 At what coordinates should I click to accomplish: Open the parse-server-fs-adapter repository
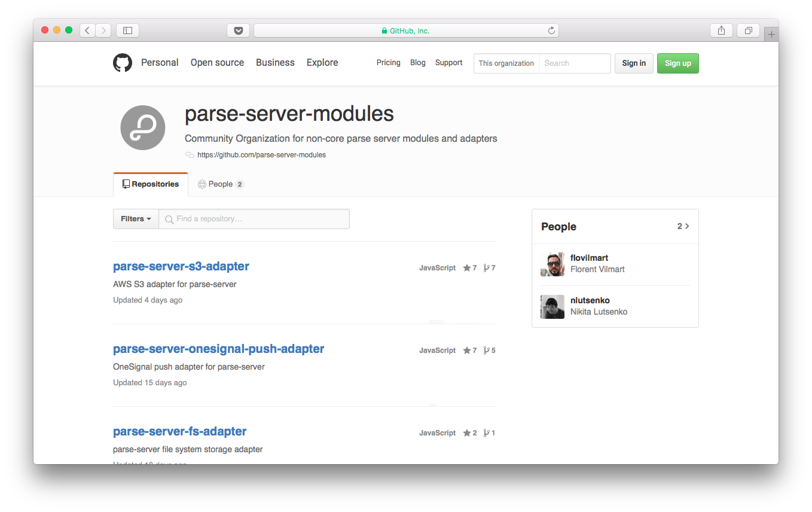tap(180, 431)
